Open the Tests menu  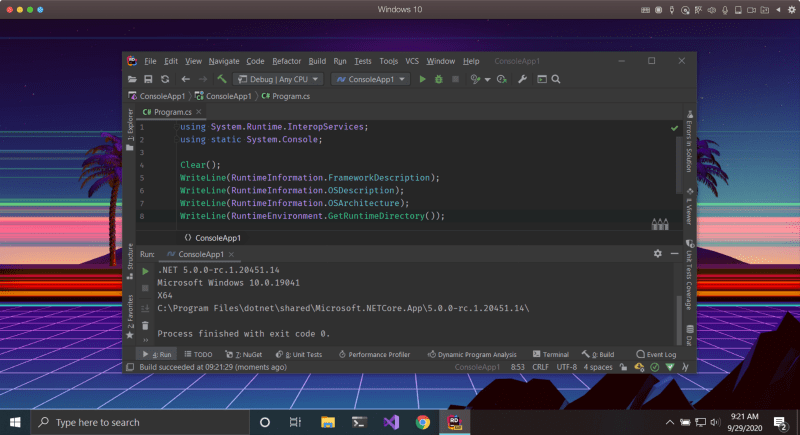click(363, 61)
